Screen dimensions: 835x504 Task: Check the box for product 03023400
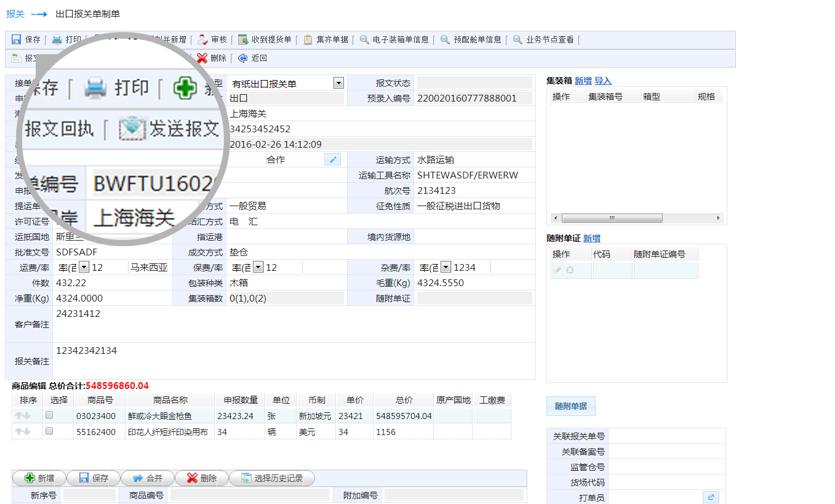(49, 415)
